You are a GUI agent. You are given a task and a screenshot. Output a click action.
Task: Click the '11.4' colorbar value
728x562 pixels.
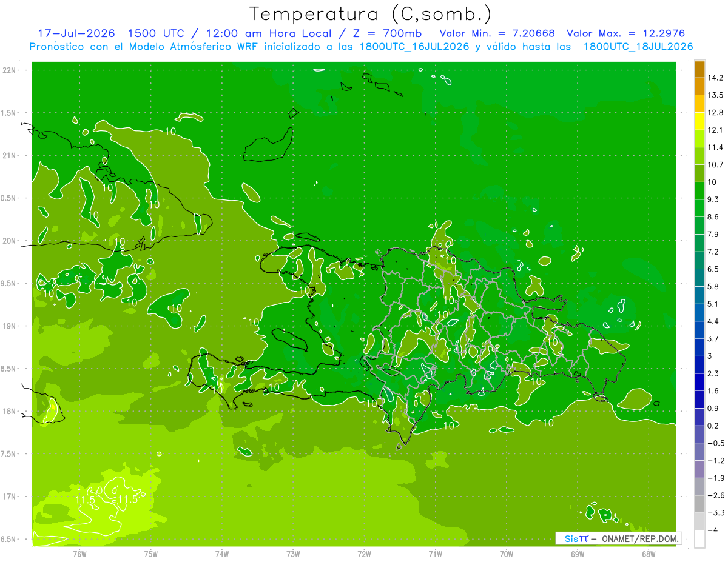pos(715,147)
